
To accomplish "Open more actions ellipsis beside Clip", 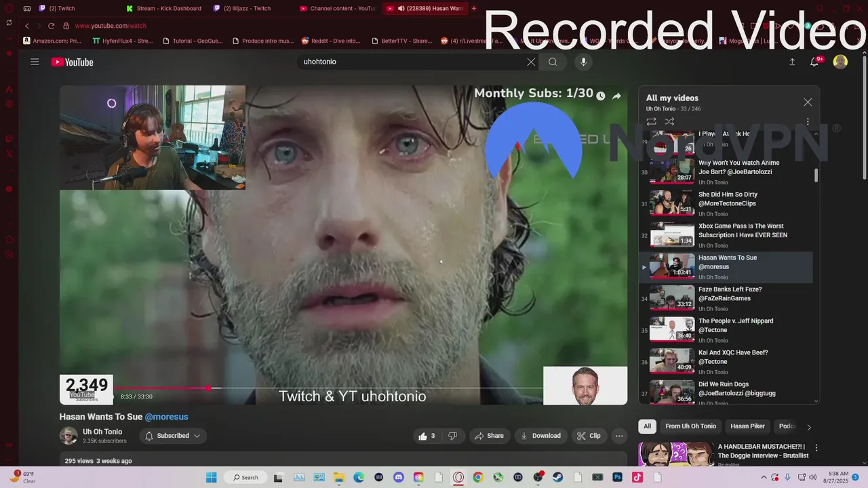I will tap(619, 436).
